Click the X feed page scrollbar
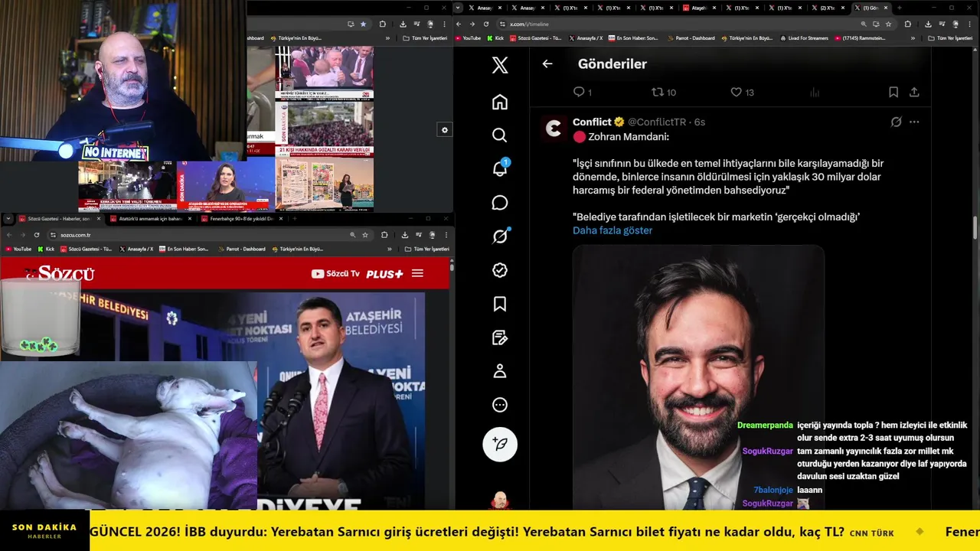This screenshot has width=980, height=551. click(975, 227)
